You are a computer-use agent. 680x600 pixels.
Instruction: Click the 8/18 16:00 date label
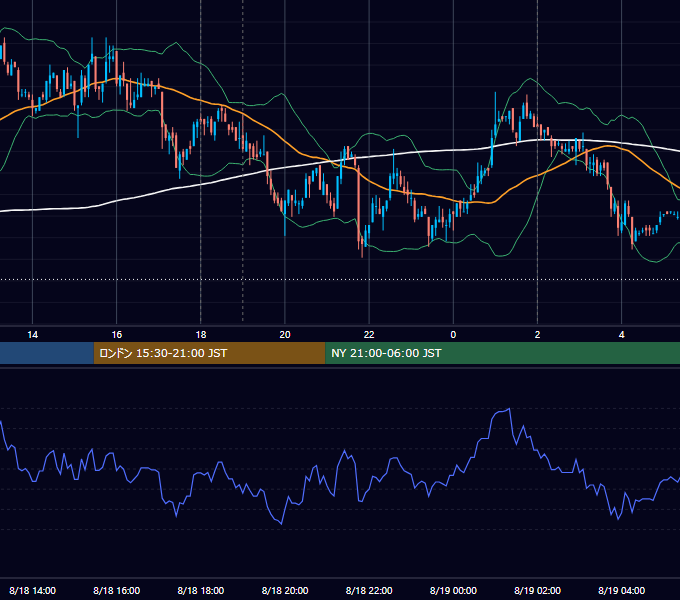117,590
